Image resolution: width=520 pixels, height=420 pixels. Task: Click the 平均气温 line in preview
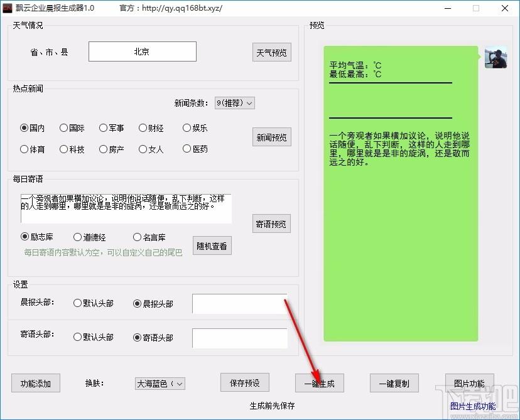(355, 65)
